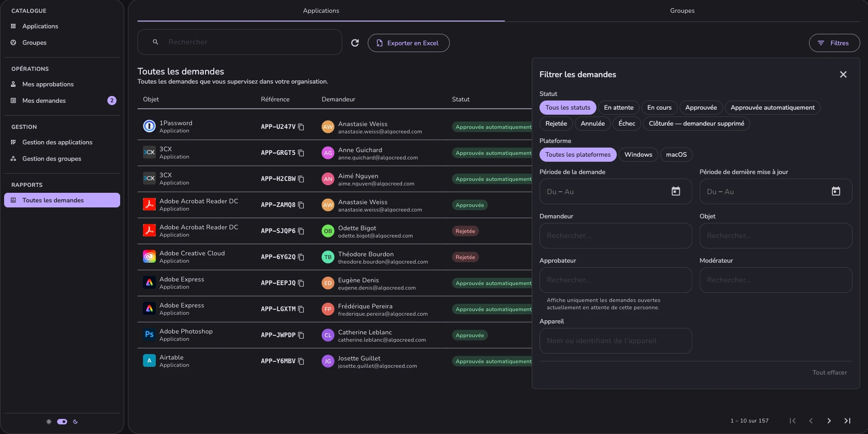Screen dimensions: 868x434
Task: Click the Filtres button
Action: click(x=834, y=43)
